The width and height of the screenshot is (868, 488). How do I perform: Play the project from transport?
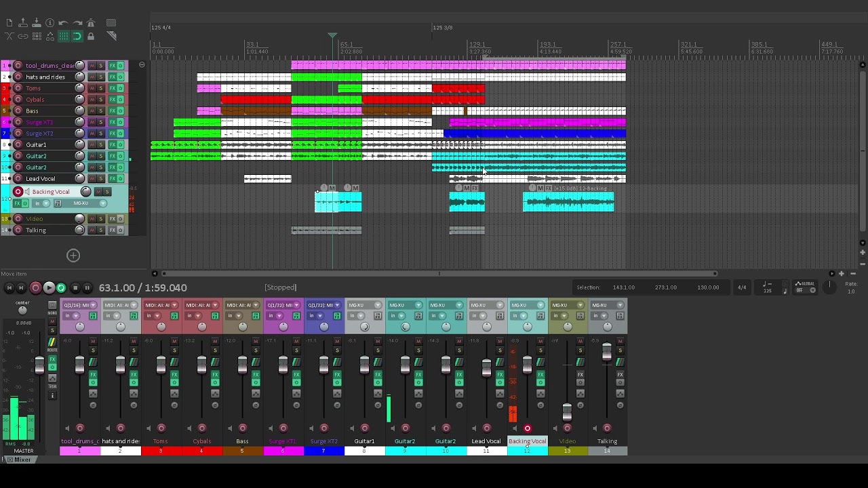coord(49,288)
